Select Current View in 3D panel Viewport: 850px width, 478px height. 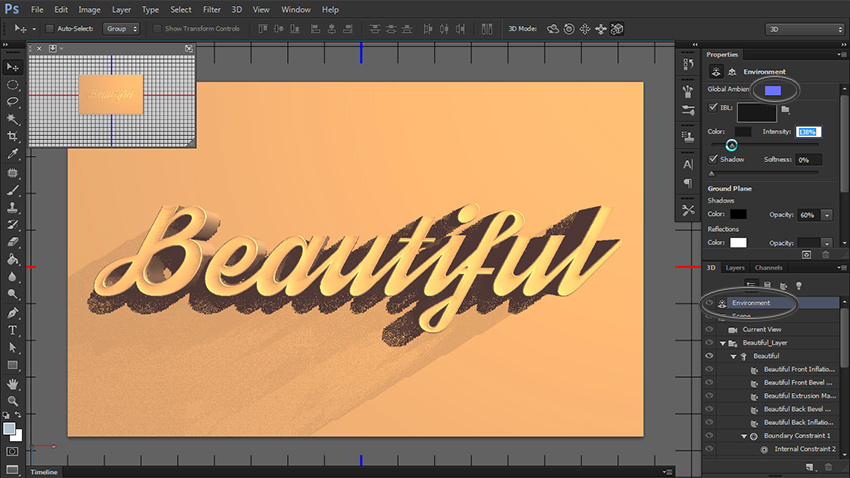(760, 329)
